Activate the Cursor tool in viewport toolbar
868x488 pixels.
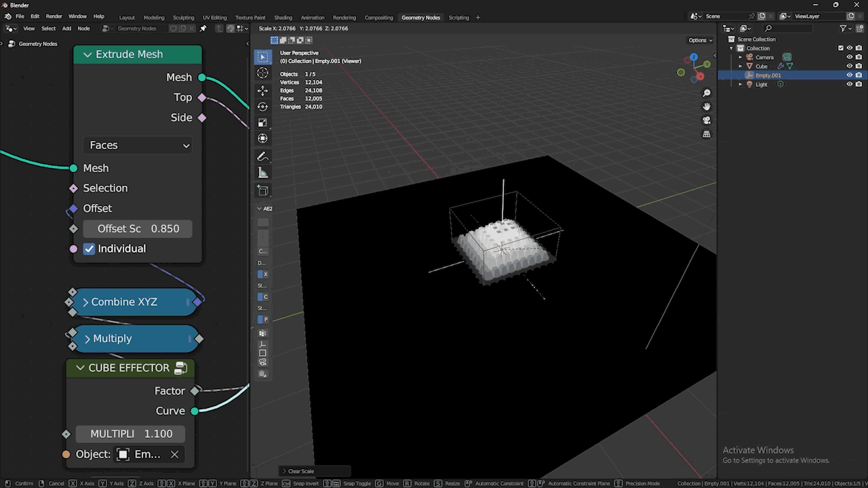coord(262,73)
